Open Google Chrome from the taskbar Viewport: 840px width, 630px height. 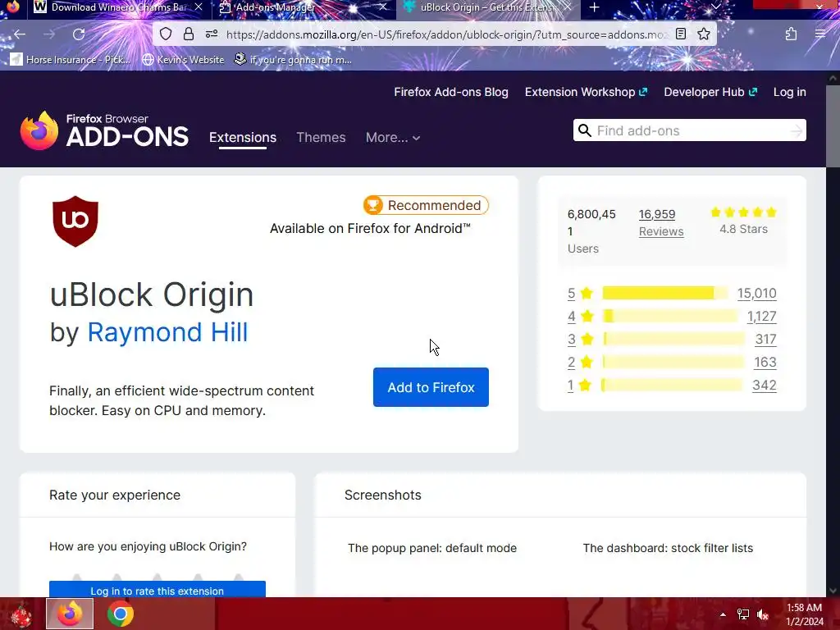pos(121,614)
